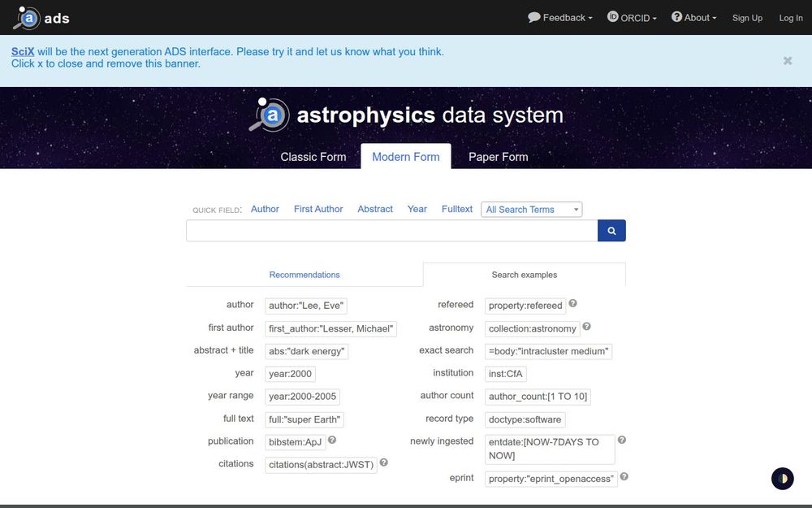The height and width of the screenshot is (508, 812).
Task: Insert Abstract quick field
Action: [375, 209]
